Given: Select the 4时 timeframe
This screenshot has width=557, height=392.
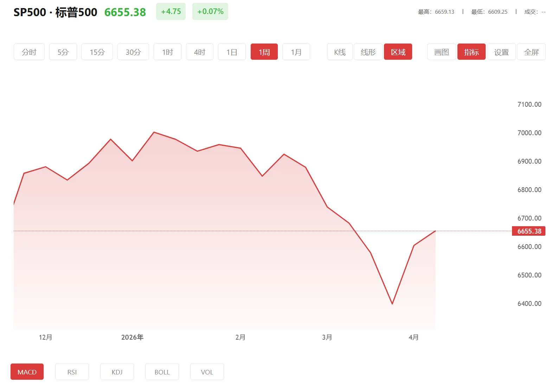Looking at the screenshot, I should (x=199, y=52).
